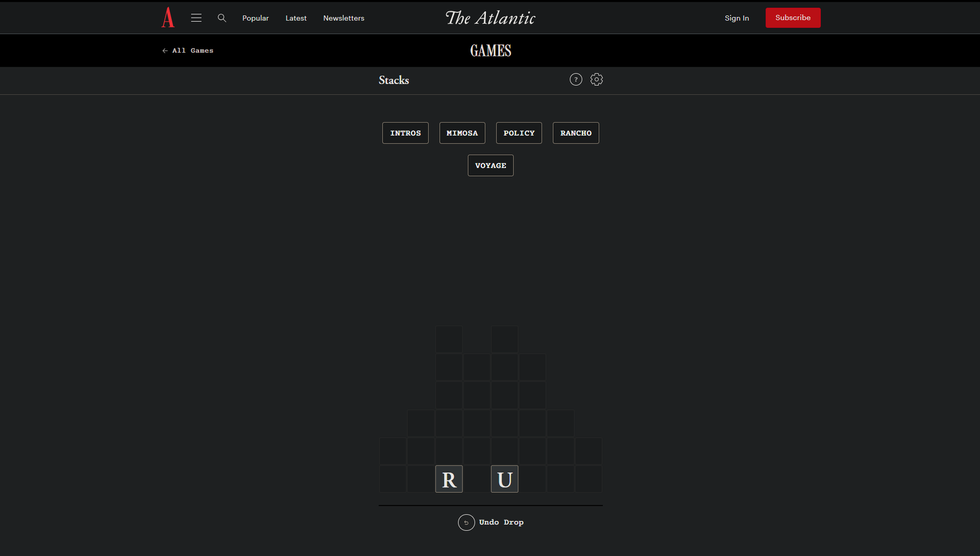
Task: Select the INTROS word tile
Action: (x=405, y=133)
